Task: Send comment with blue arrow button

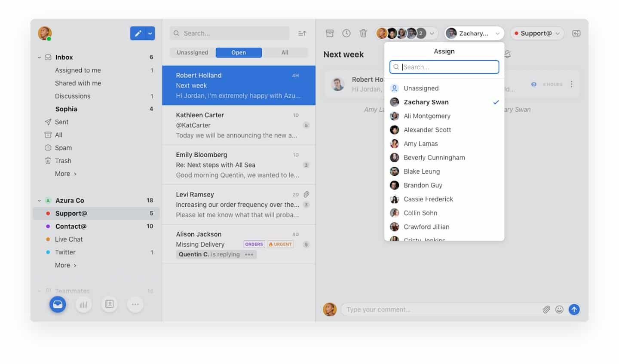Action: coord(574,309)
